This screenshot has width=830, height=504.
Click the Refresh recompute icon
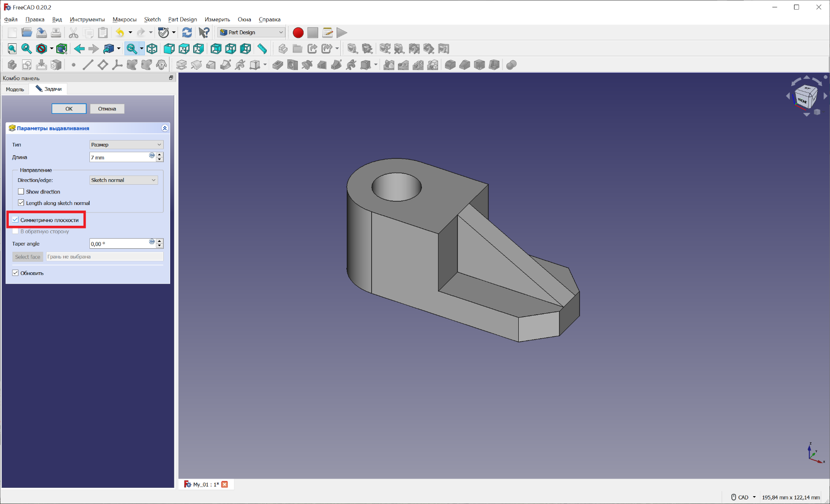click(187, 33)
